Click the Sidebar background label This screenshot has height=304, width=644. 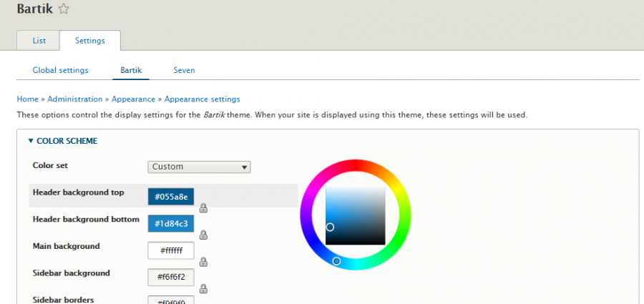pos(72,273)
